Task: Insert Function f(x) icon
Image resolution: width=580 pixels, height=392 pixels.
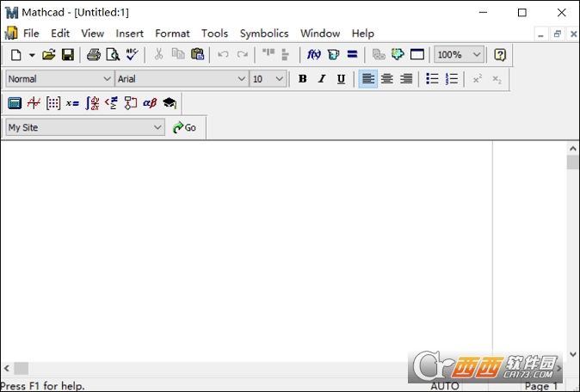Action: pyautogui.click(x=314, y=55)
